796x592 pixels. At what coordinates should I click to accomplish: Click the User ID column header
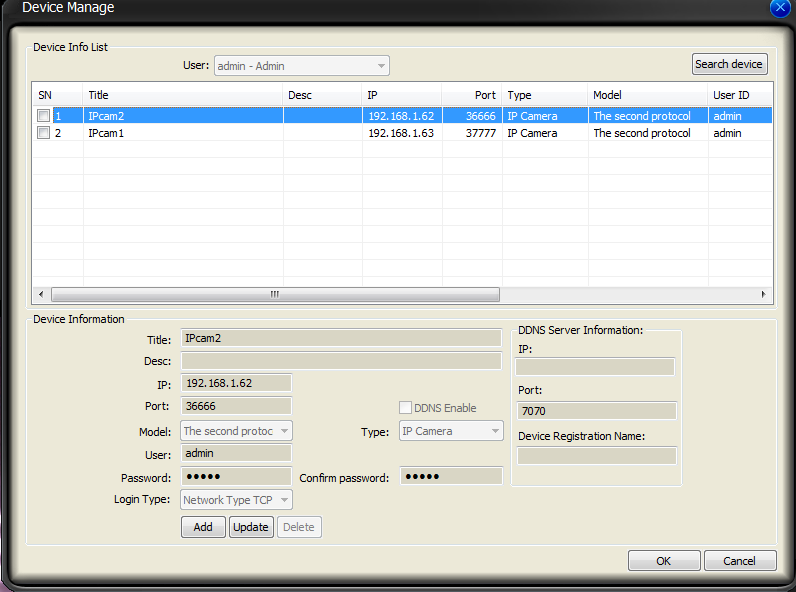(740, 95)
